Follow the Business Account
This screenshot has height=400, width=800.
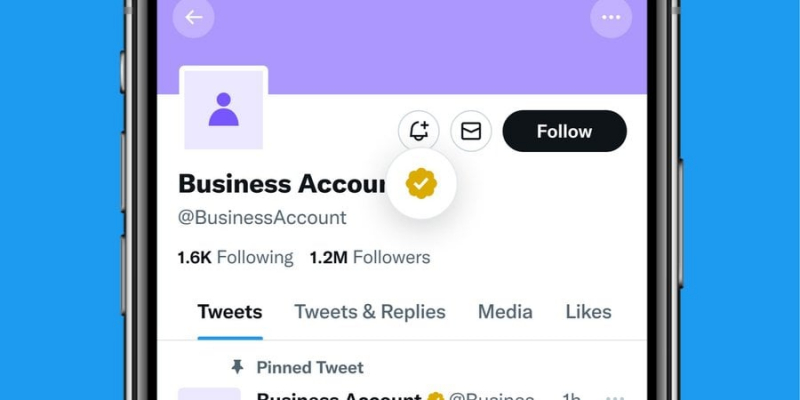(x=564, y=131)
